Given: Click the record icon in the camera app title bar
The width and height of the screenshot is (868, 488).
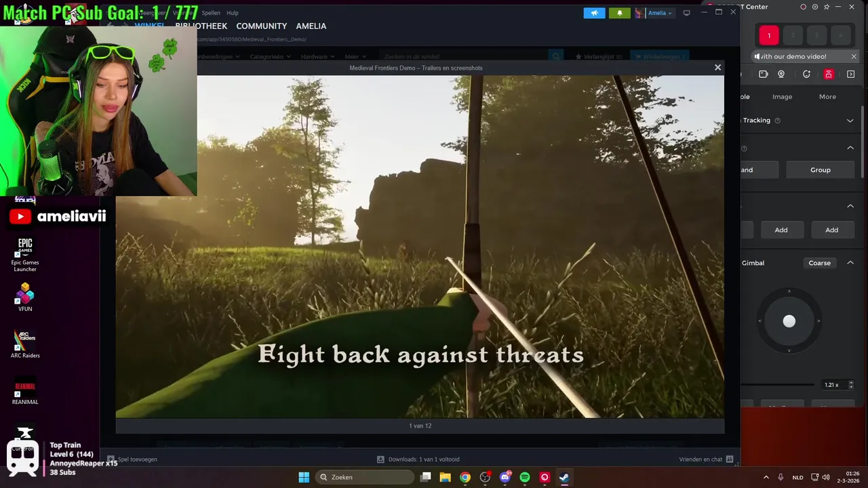Looking at the screenshot, I should [x=803, y=7].
